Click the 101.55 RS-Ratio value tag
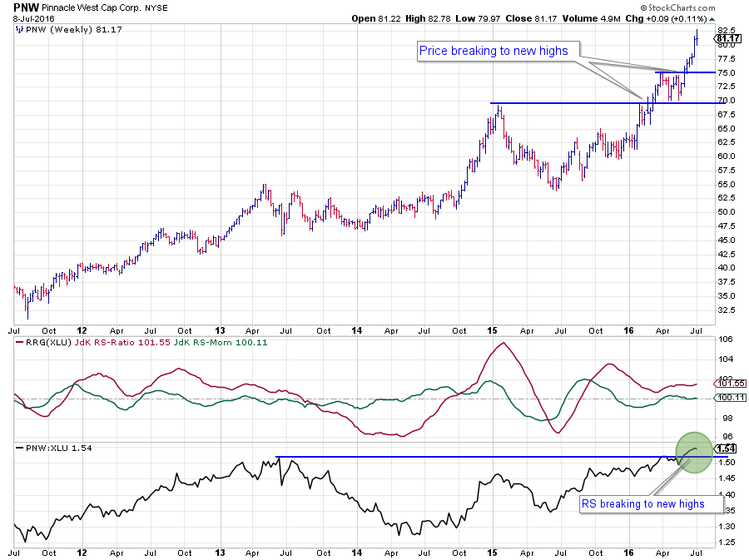The image size is (749, 560). [728, 384]
